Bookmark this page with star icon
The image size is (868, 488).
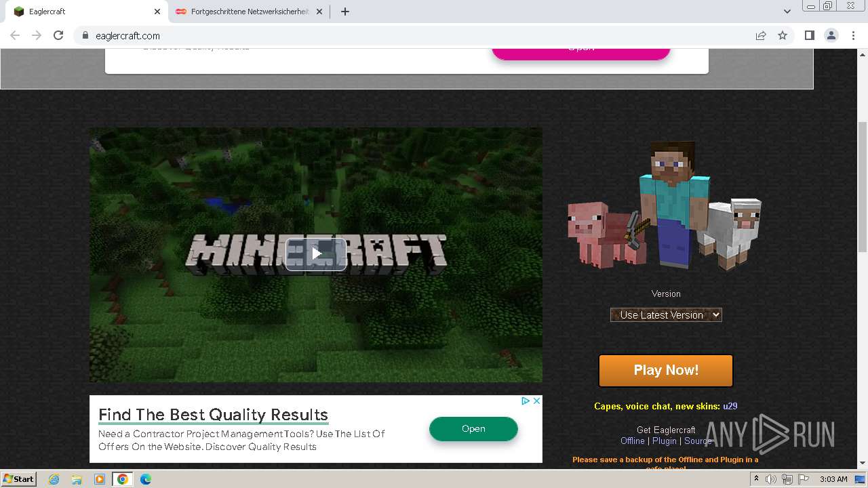click(x=783, y=35)
